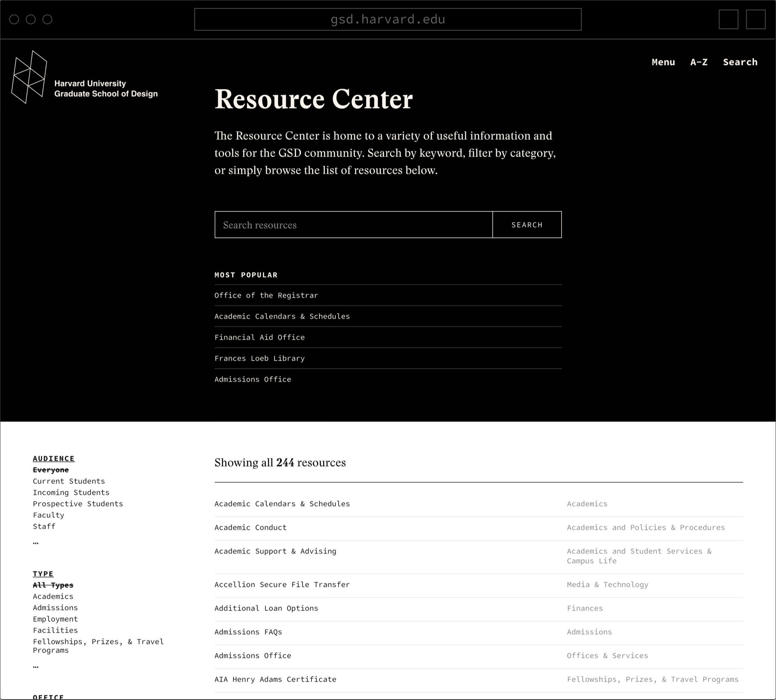This screenshot has height=700, width=776.
Task: Open Frances Loeb Library popular link
Action: (259, 358)
